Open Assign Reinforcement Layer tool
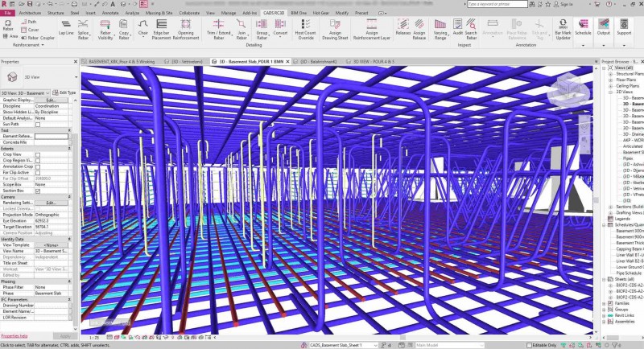Image resolution: width=644 pixels, height=349 pixels. (x=372, y=29)
